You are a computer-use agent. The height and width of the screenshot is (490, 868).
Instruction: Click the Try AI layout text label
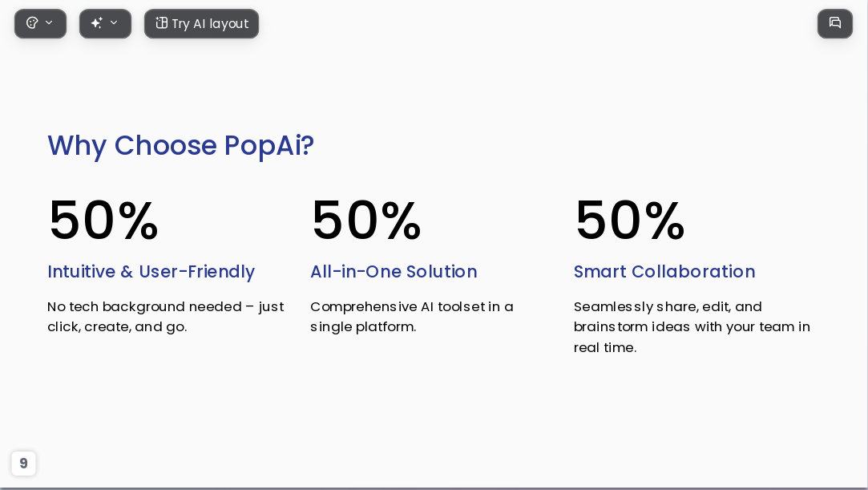pyautogui.click(x=210, y=24)
